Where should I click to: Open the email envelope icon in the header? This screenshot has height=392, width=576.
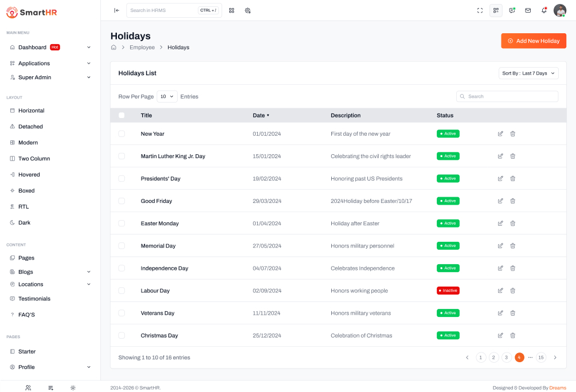(x=528, y=10)
